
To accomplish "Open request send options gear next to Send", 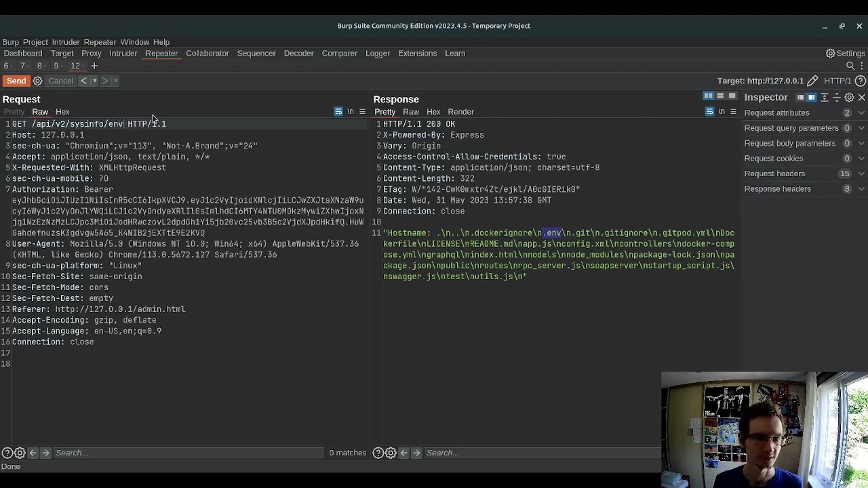I will 38,81.
